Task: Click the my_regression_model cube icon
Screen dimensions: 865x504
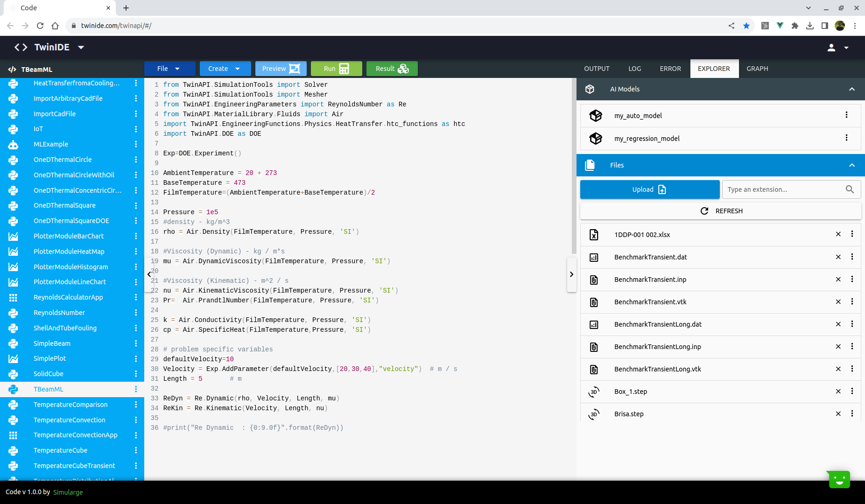Action: (595, 138)
